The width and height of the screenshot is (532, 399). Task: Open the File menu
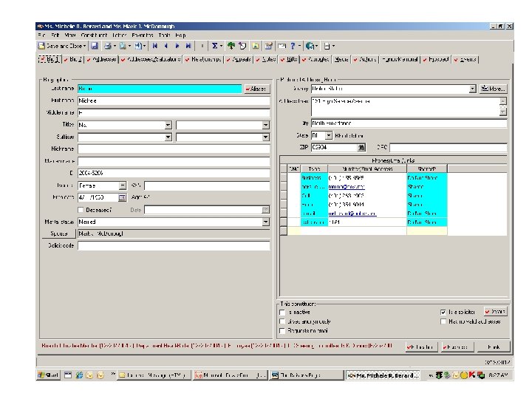click(x=41, y=35)
